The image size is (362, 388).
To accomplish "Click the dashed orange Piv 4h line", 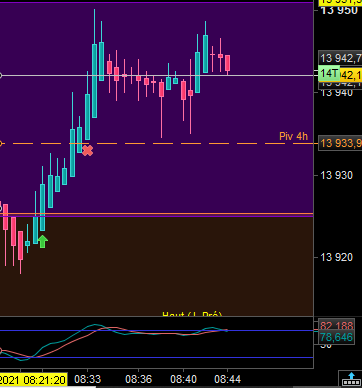I will [x=157, y=144].
